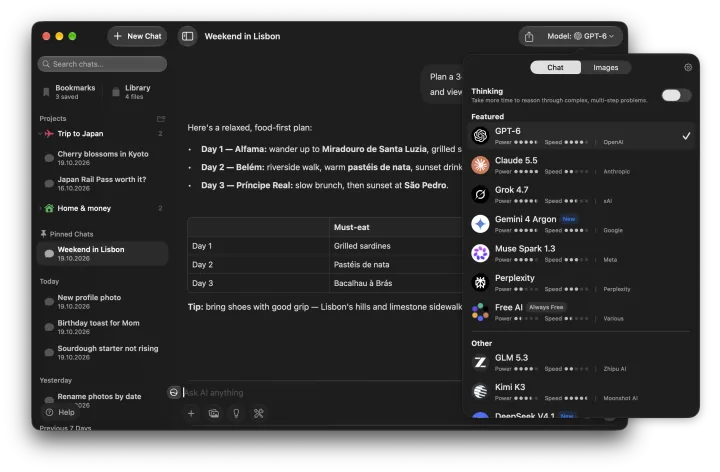Select the Kimi K3 model row
The height and width of the screenshot is (472, 720).
pyautogui.click(x=580, y=392)
